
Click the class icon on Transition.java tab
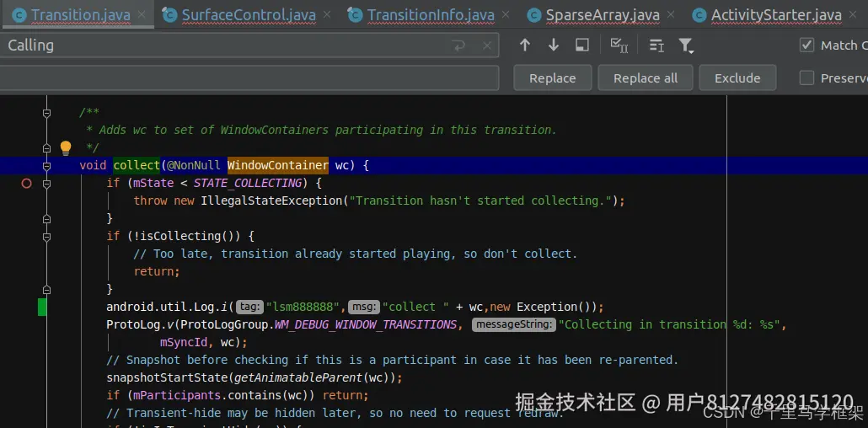[19, 15]
